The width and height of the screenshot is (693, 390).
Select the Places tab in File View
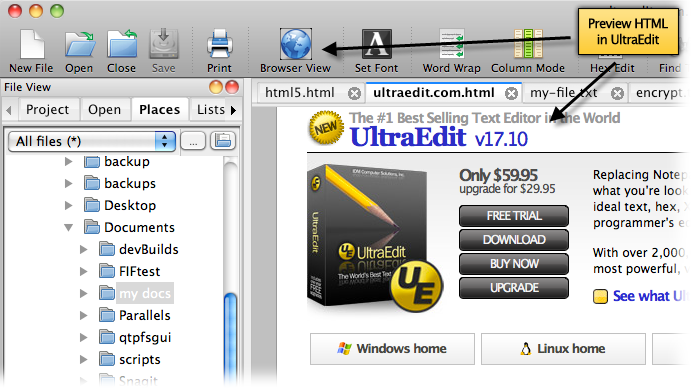[x=160, y=110]
